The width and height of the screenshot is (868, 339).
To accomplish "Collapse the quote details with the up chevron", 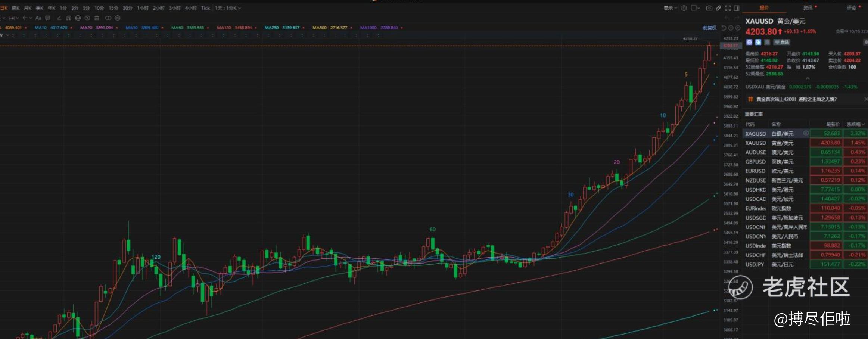I will (808, 78).
